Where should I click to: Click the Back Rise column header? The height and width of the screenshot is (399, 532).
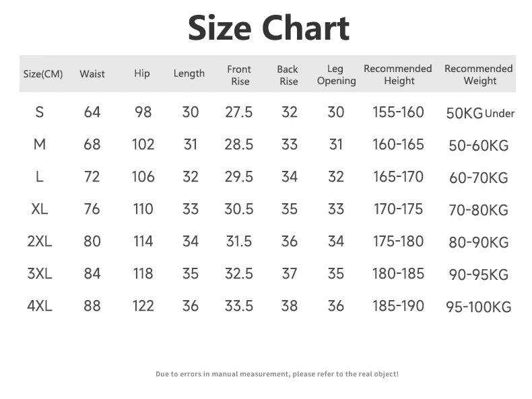288,75
